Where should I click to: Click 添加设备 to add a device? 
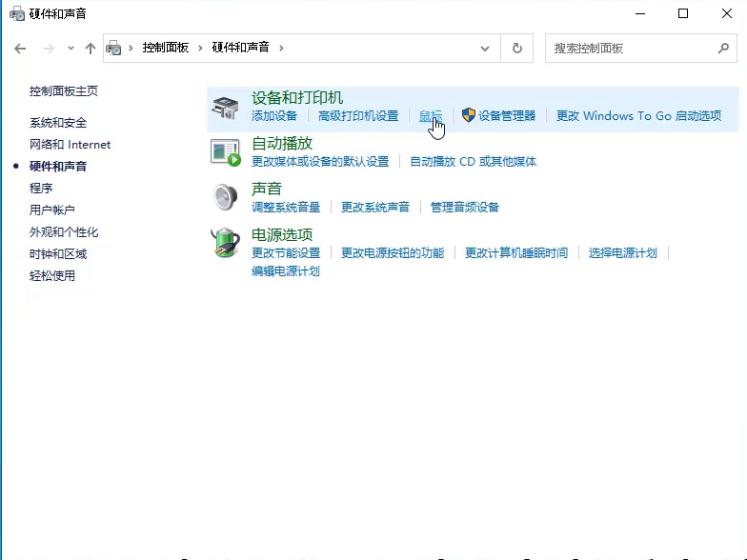(x=274, y=116)
